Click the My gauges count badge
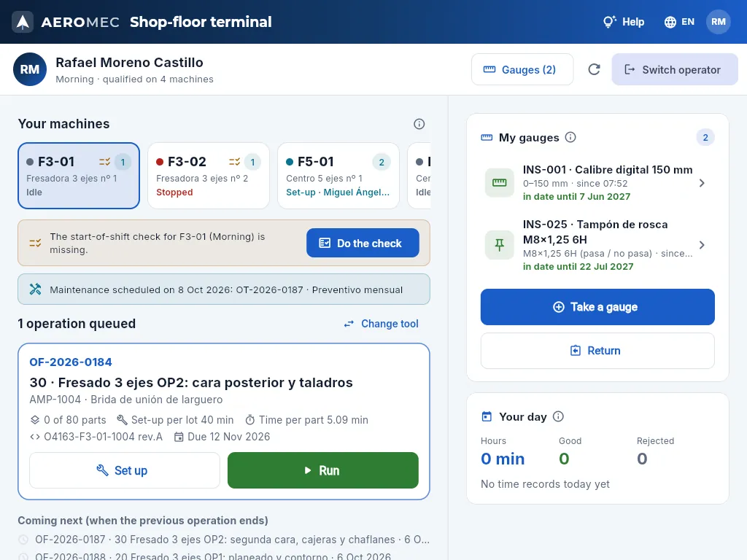Screen dimensions: 747x560 pos(705,138)
